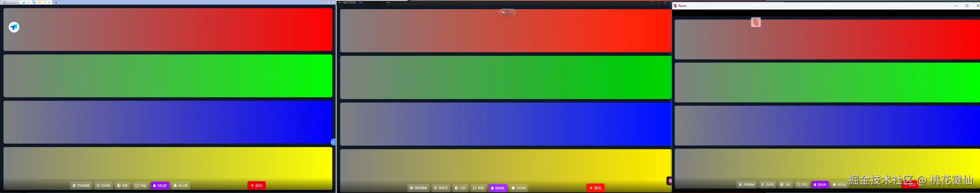Open 对比度 in the 102172765 window
This screenshot has height=193, width=980.
[x=519, y=188]
